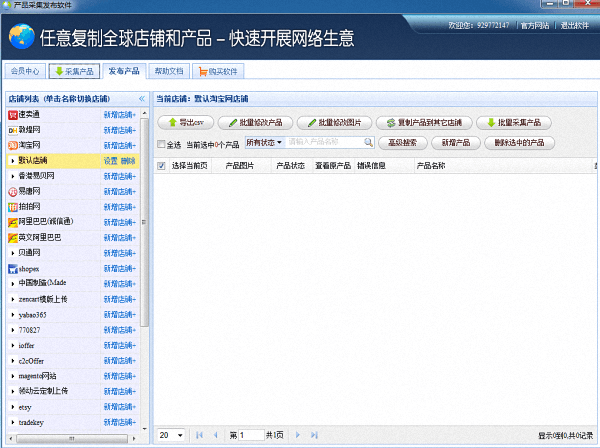
Task: Select the 770827 store row
Action: [73, 330]
